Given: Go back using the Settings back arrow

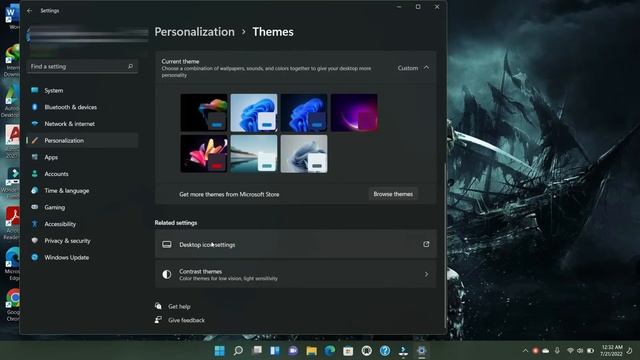Looking at the screenshot, I should click(x=29, y=11).
